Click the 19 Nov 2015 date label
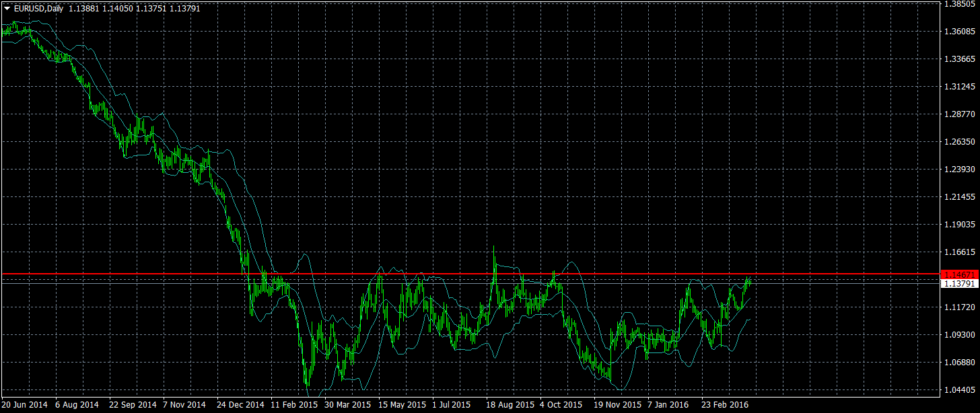This screenshot has width=980, height=413. [617, 406]
